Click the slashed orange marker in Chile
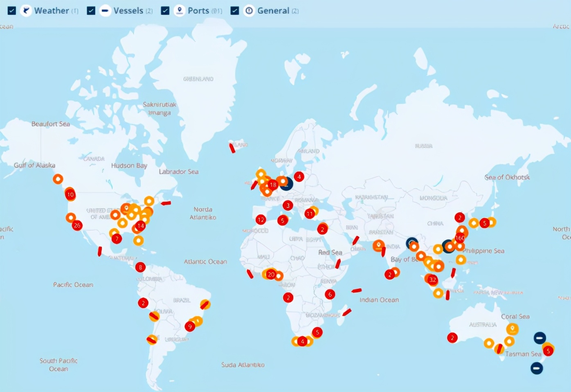The width and height of the screenshot is (571, 392). [152, 340]
